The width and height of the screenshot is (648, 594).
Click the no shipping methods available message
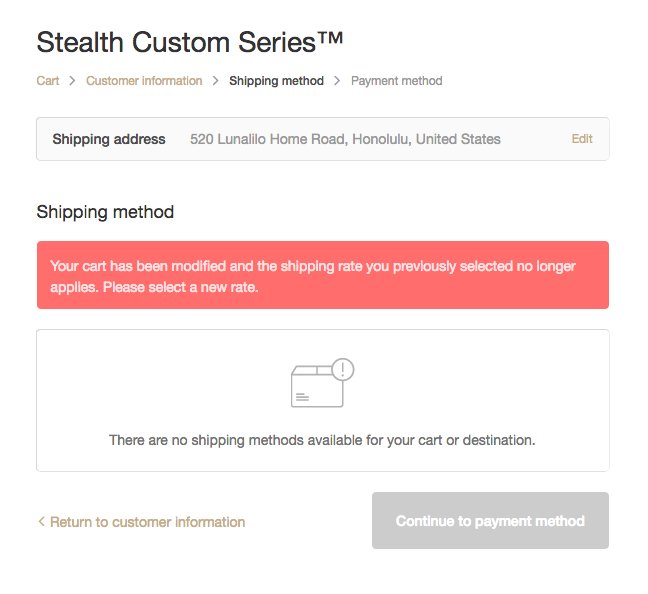322,440
